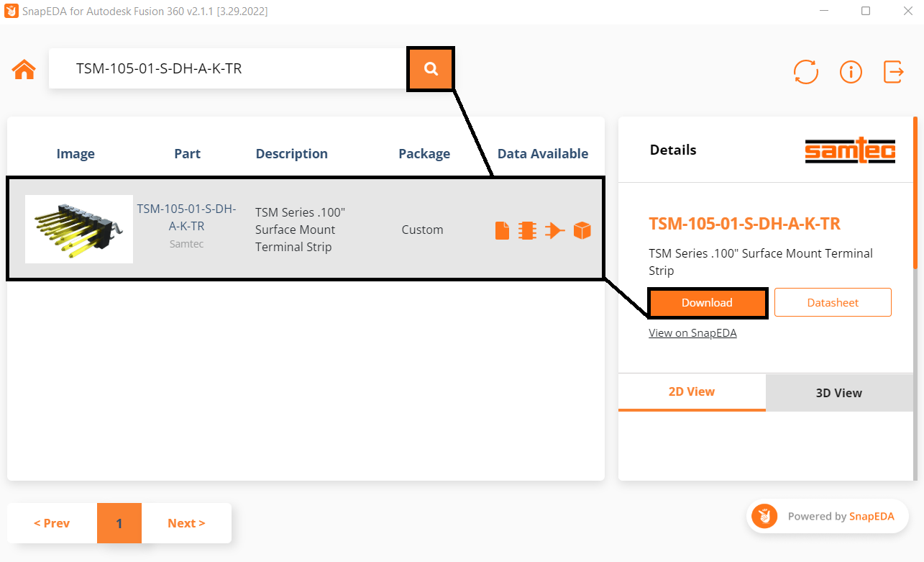Switch to the 3D View tab
924x562 pixels.
[838, 393]
